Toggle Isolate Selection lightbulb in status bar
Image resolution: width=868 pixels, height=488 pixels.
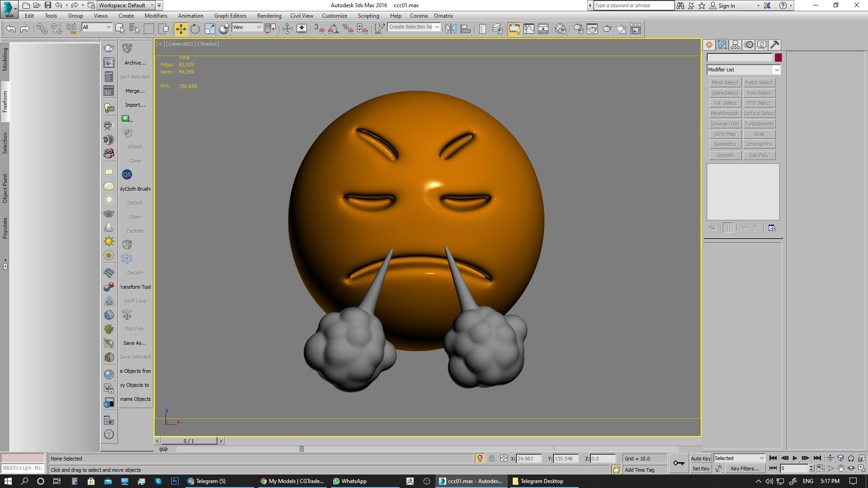(x=480, y=458)
